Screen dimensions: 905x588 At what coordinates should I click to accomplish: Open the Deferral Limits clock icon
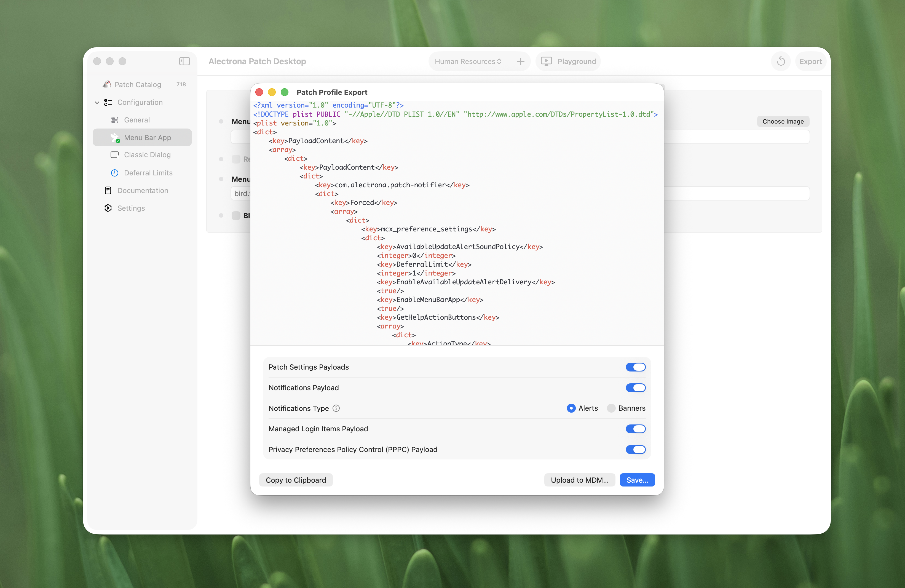click(114, 173)
